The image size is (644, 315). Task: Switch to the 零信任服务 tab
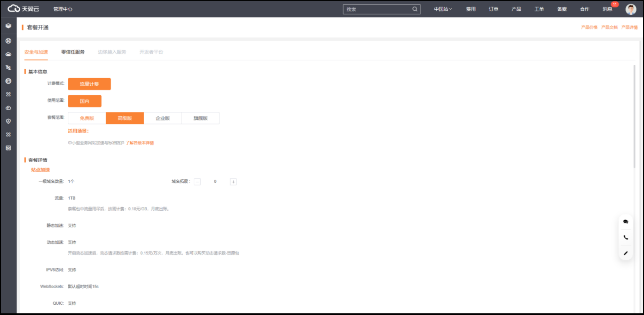(x=73, y=52)
